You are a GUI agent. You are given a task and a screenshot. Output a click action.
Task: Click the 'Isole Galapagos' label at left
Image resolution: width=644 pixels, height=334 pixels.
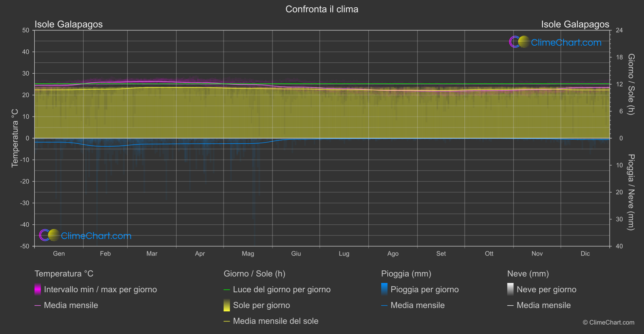[69, 24]
